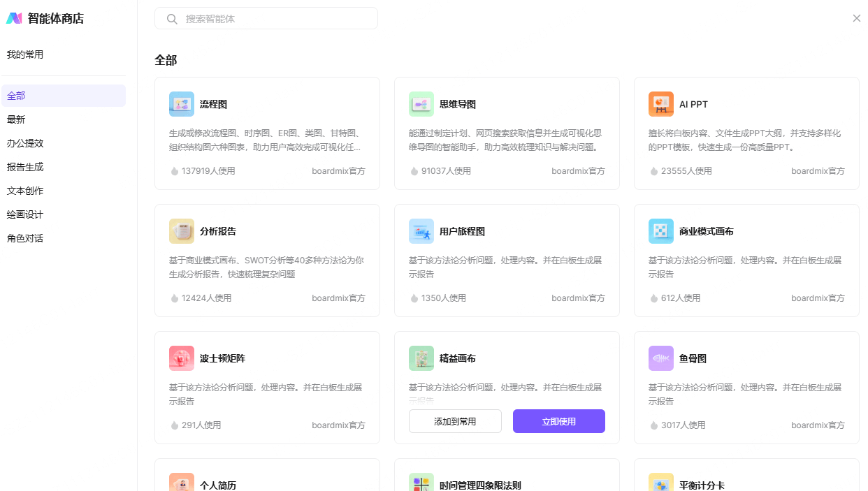
Task: Select the 波士顿矩阵 agent icon
Action: click(x=182, y=358)
